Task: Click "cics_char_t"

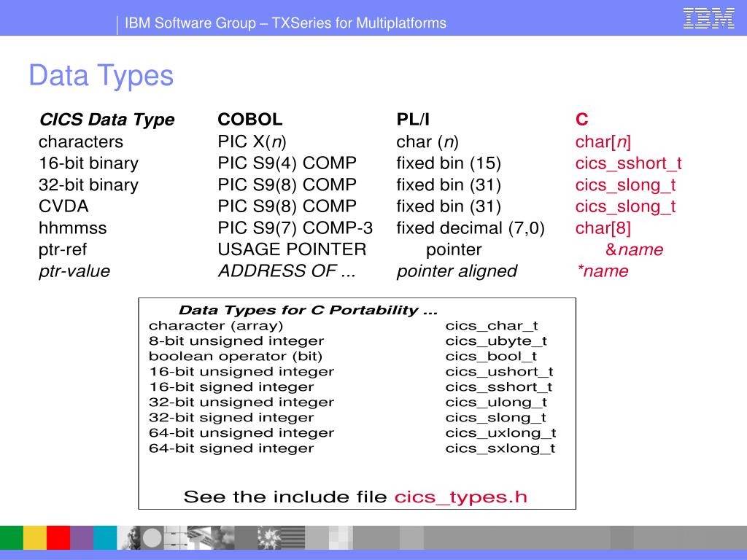Action: [x=492, y=326]
